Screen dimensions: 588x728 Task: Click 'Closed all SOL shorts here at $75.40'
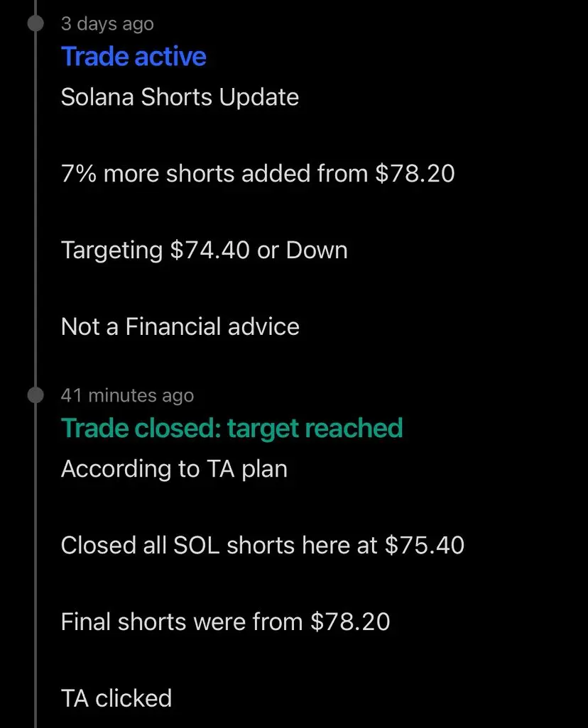pyautogui.click(x=263, y=545)
